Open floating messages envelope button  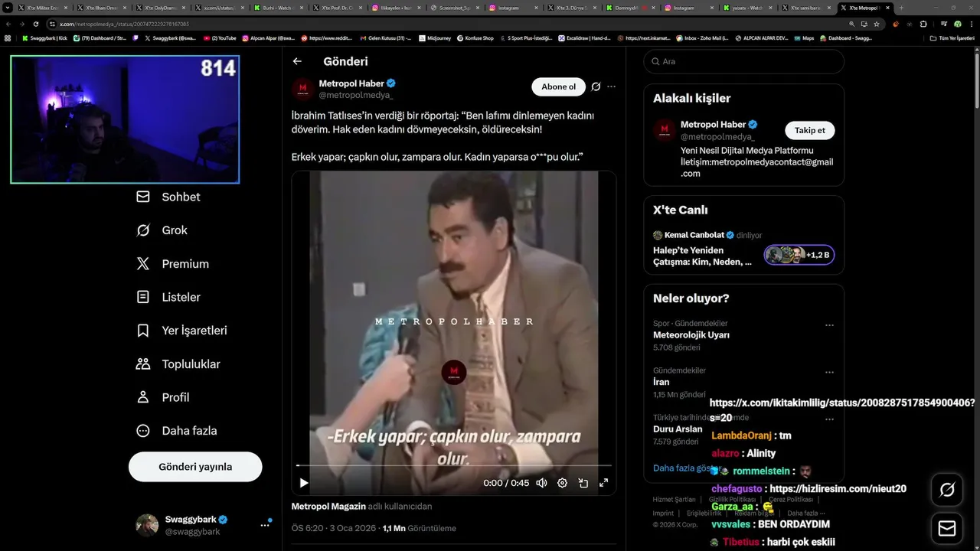(x=947, y=529)
